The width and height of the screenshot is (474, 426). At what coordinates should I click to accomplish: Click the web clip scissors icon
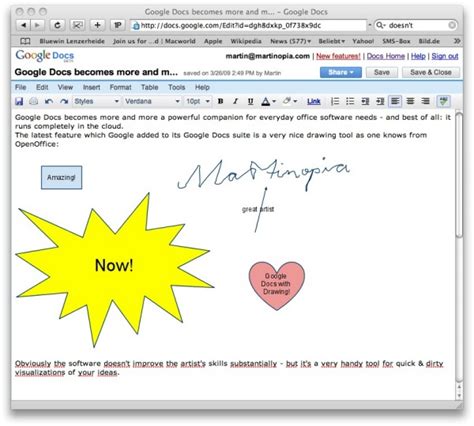coord(77,25)
